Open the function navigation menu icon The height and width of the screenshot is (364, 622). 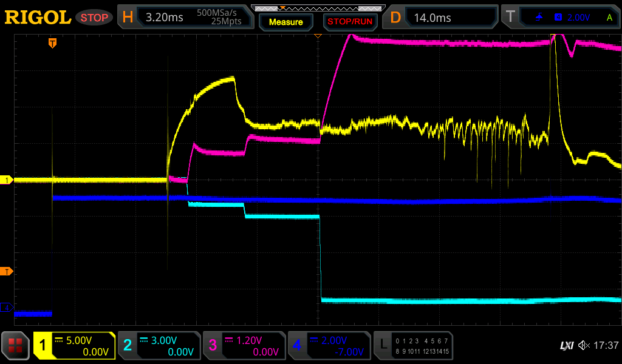(16, 346)
